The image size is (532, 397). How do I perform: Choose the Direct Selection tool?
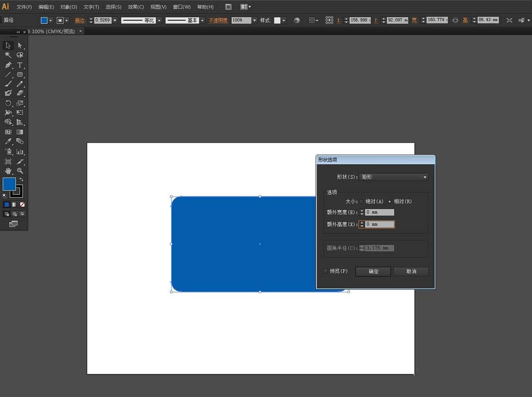point(20,45)
